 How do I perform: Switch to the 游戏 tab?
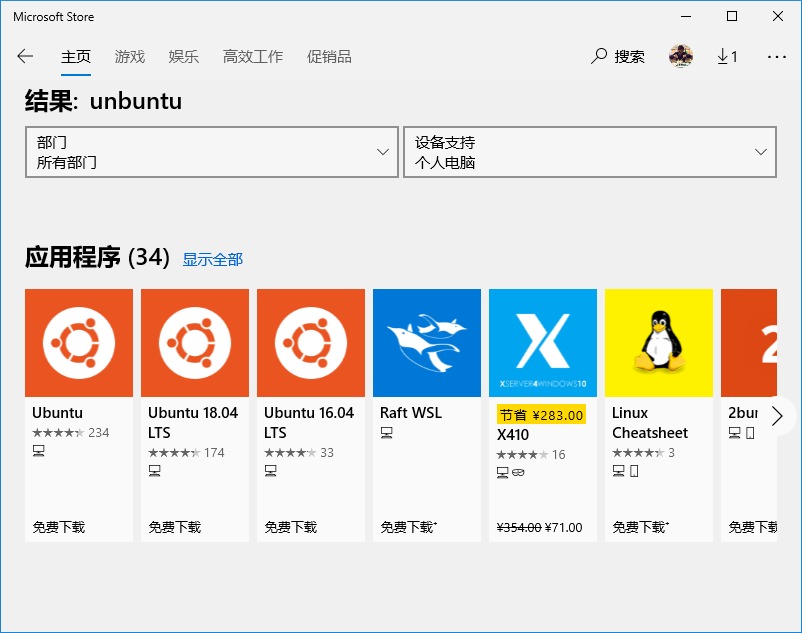(130, 57)
